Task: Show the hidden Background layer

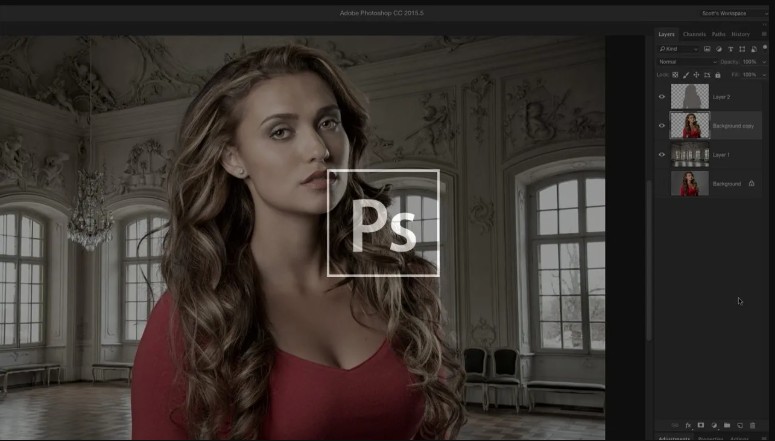Action: click(x=662, y=183)
